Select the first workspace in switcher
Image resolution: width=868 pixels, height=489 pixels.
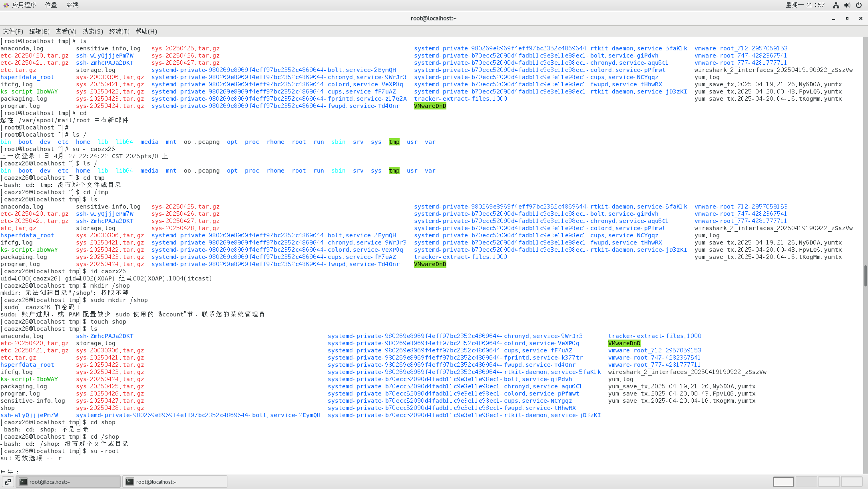pos(783,482)
